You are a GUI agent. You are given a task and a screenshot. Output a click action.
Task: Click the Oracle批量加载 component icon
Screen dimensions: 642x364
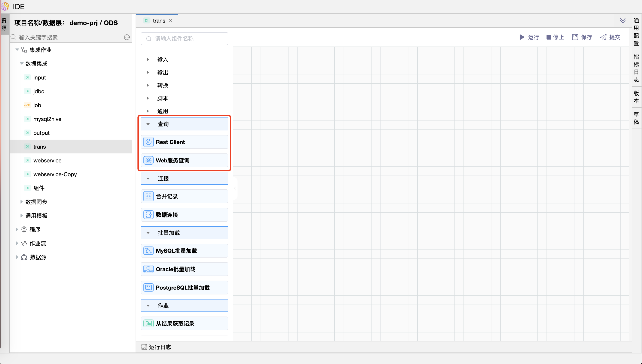point(148,269)
